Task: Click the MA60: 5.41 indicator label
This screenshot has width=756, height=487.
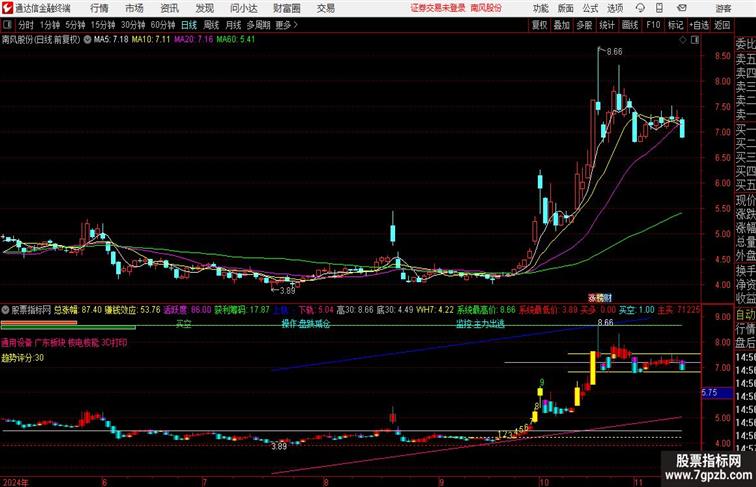Action: [x=235, y=40]
